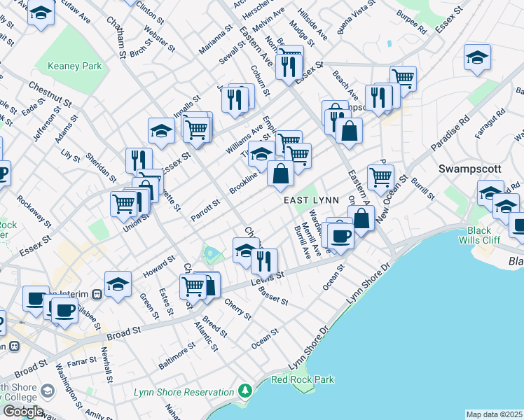Open the grocery cart marker left of Cherry St
The image size is (524, 420).
point(193,288)
